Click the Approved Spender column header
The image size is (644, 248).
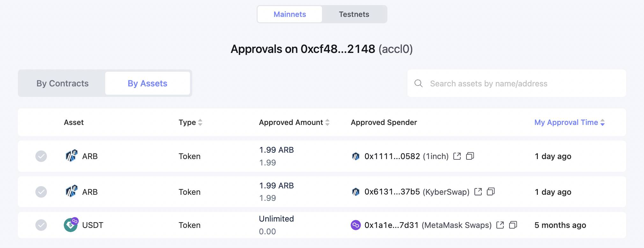[x=384, y=122]
